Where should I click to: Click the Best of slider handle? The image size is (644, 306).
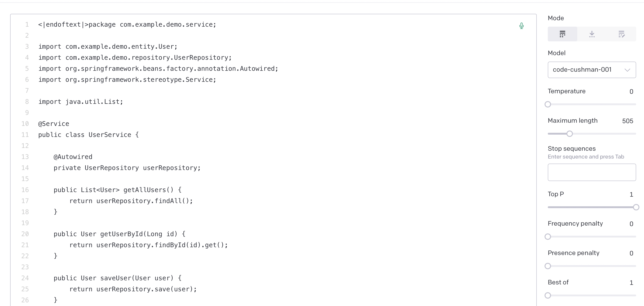[548, 295]
